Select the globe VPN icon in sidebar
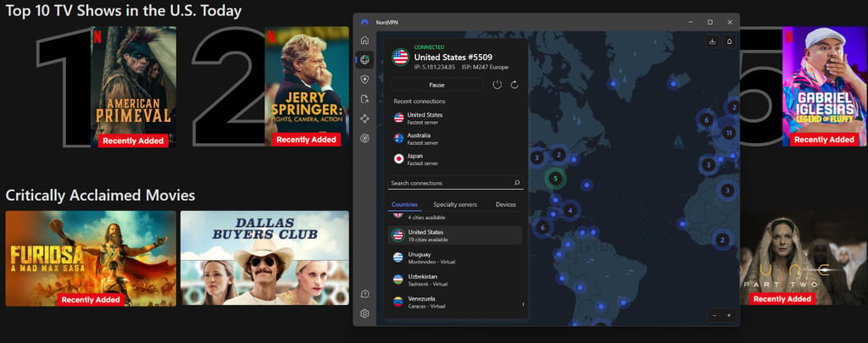868x343 pixels. [x=364, y=60]
